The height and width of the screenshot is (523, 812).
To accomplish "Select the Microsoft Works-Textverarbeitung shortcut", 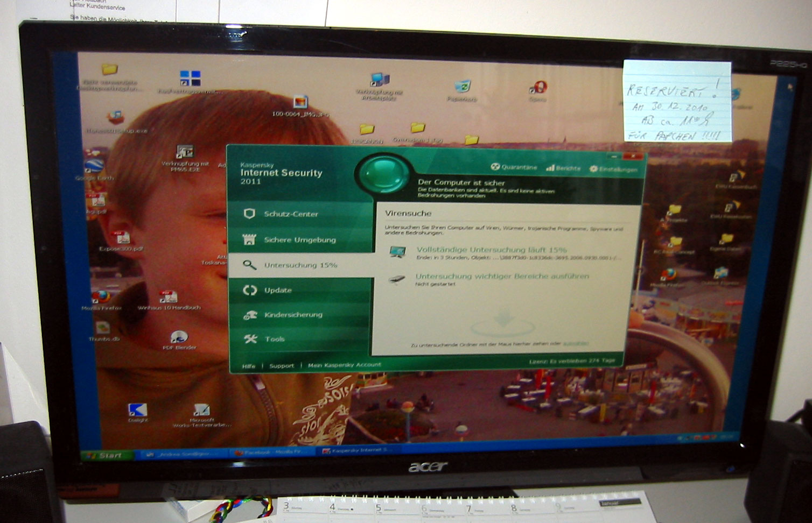I will coord(201,415).
